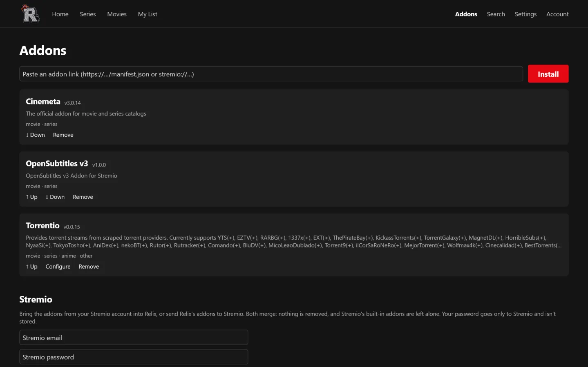Click the Cinemeta addon title
Screen dimensions: 588x367
point(43,102)
